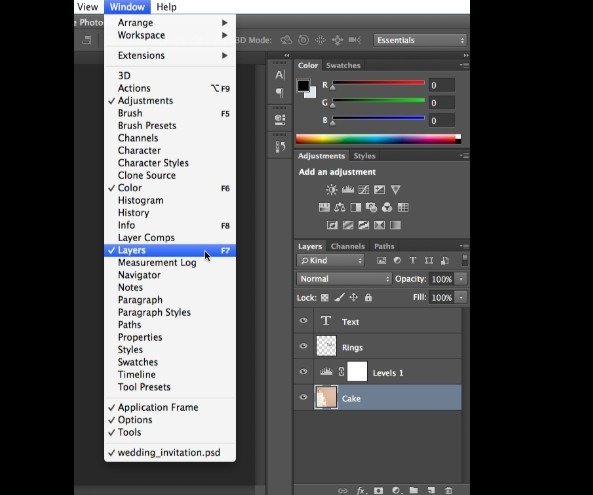Expand the Workspace submenu
The width and height of the screenshot is (593, 495).
point(170,35)
